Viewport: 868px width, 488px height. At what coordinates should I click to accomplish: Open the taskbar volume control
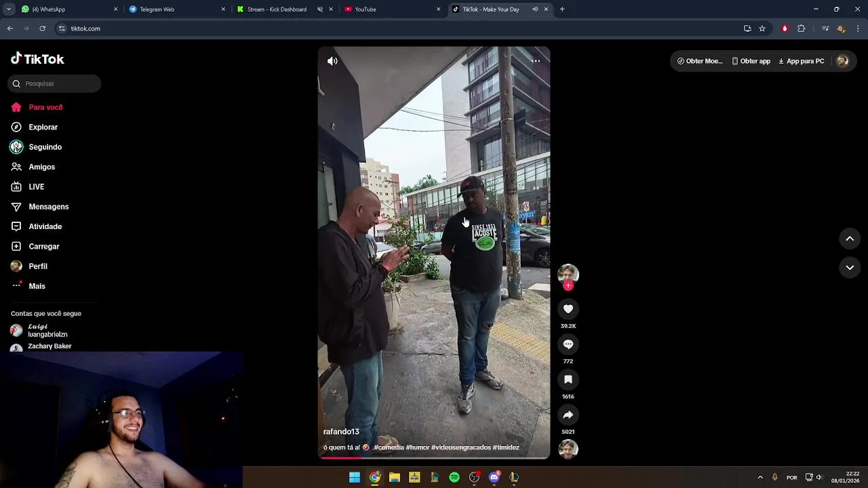819,477
